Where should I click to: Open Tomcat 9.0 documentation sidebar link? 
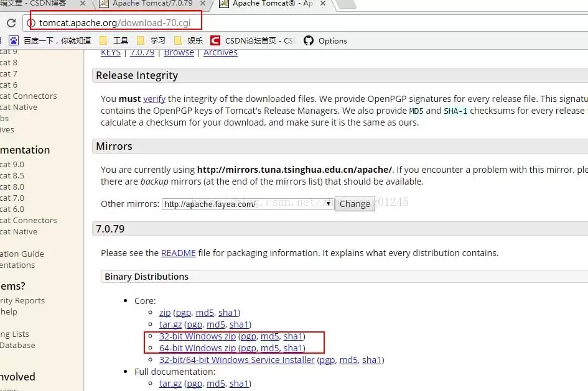click(x=12, y=164)
